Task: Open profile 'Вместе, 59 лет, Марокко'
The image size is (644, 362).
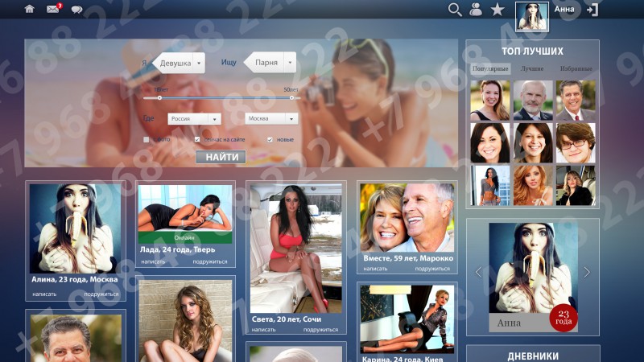Action: pyautogui.click(x=408, y=258)
